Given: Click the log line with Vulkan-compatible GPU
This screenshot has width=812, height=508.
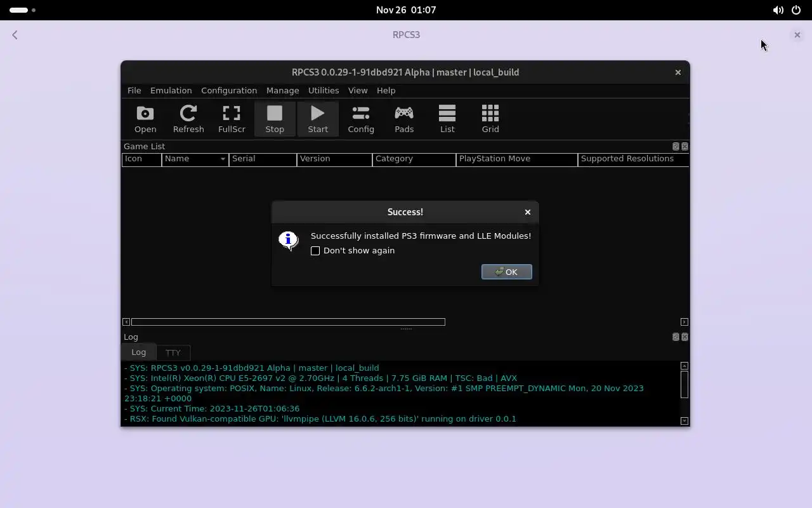Looking at the screenshot, I should click(320, 419).
